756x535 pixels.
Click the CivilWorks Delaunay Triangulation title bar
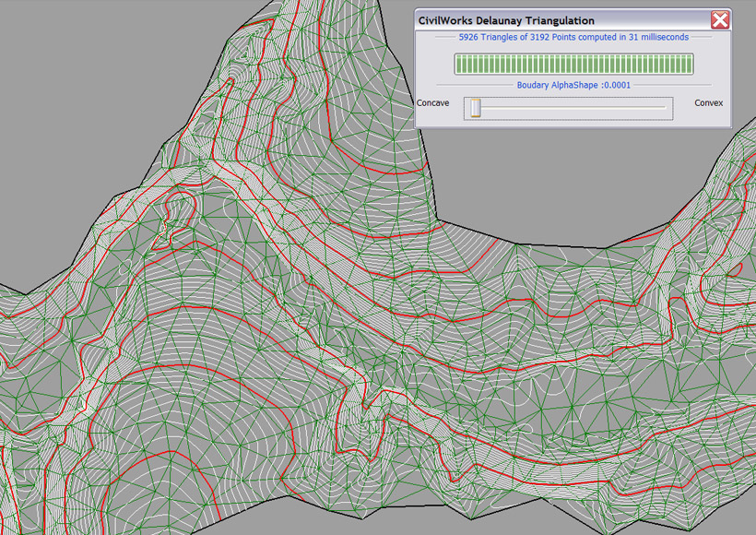[553, 19]
